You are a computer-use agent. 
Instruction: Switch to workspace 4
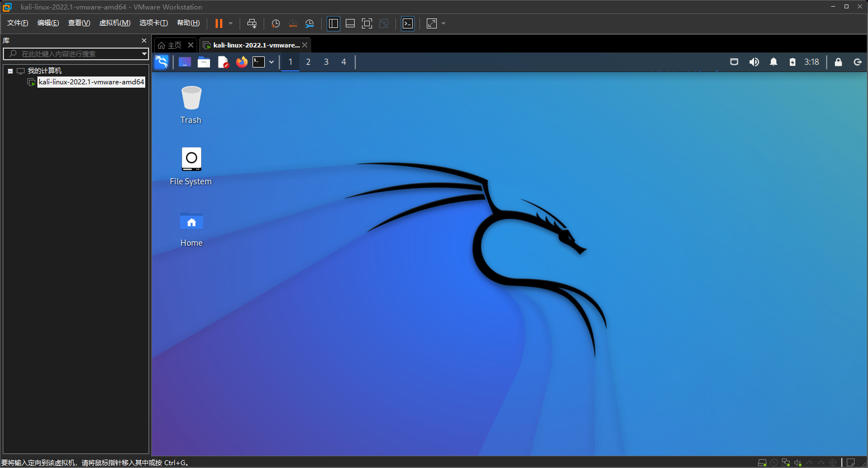[344, 62]
